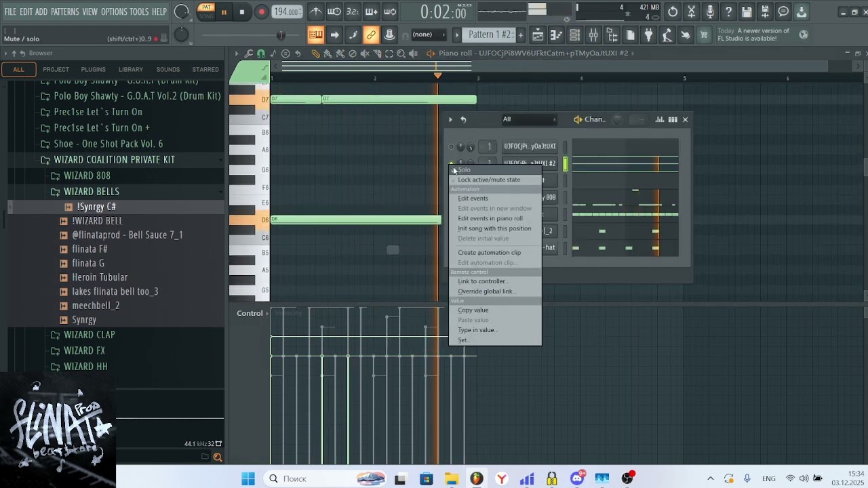This screenshot has width=868, height=488.
Task: Select the piano roll Mute tool
Action: [365, 54]
